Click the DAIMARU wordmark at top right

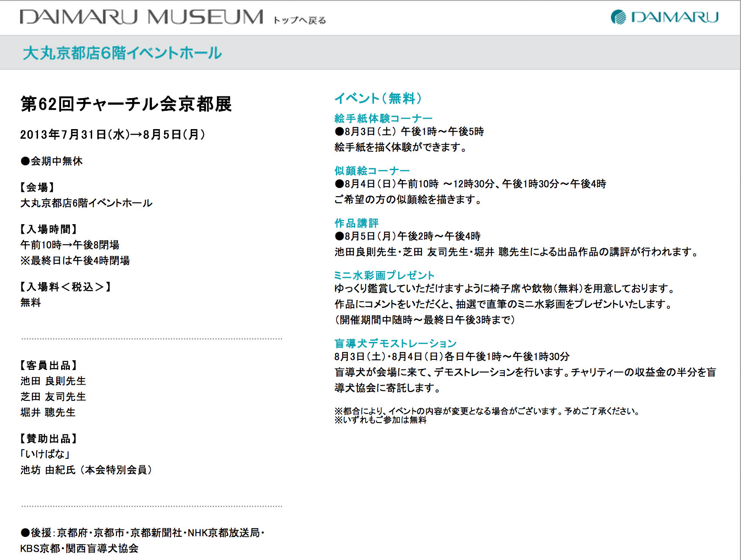[675, 17]
